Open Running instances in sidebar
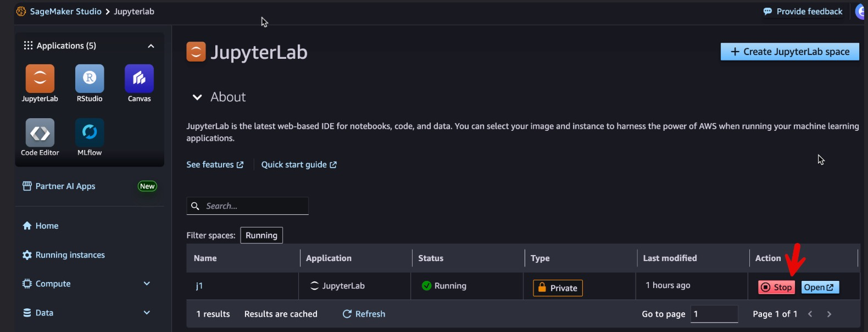The height and width of the screenshot is (332, 868). (70, 255)
